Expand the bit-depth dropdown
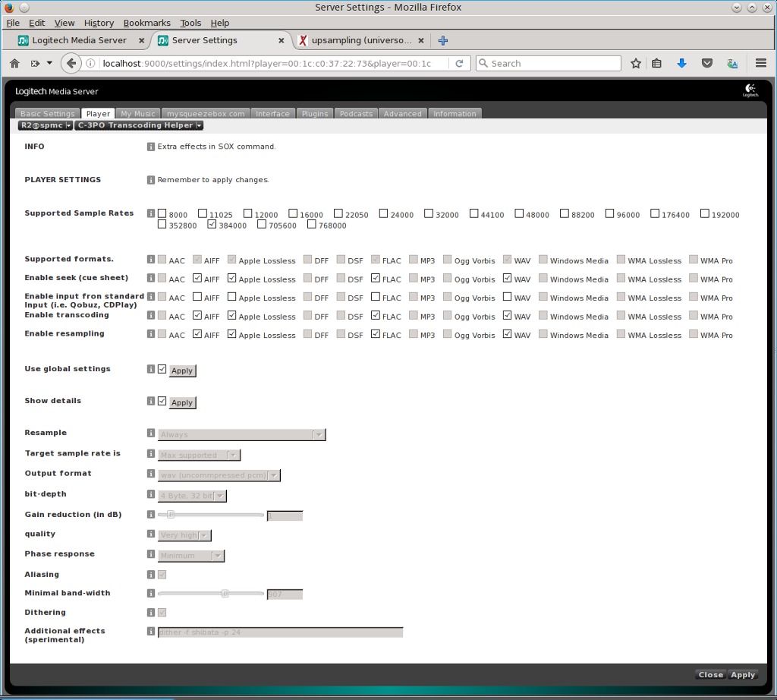 192,496
